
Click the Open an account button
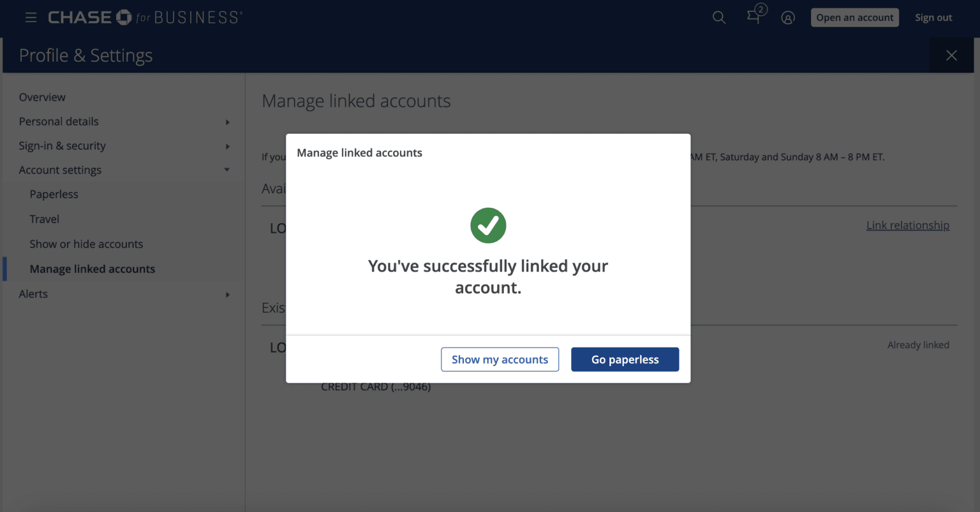[x=854, y=17]
